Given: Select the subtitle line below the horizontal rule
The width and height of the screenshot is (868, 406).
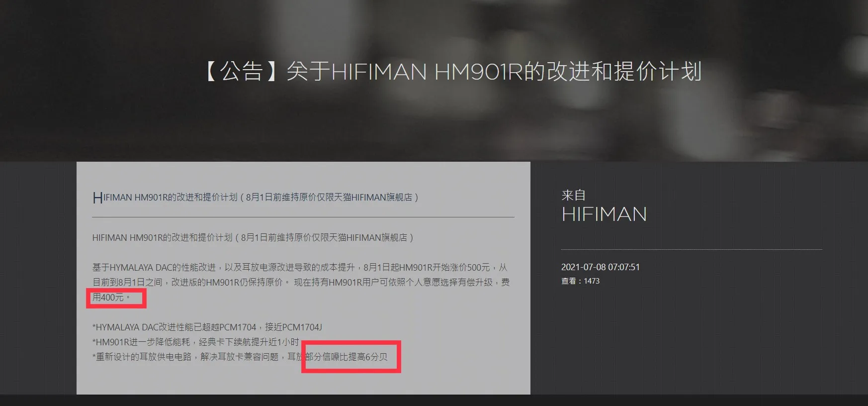Looking at the screenshot, I should [253, 238].
